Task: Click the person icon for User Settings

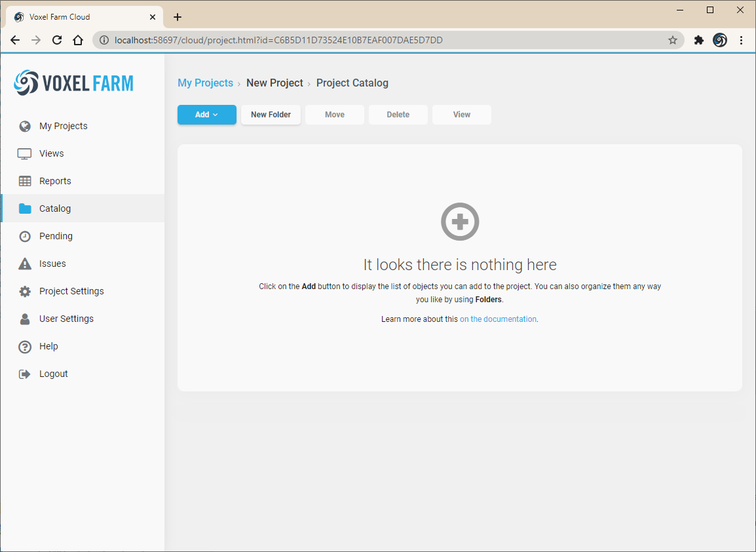Action: point(25,319)
